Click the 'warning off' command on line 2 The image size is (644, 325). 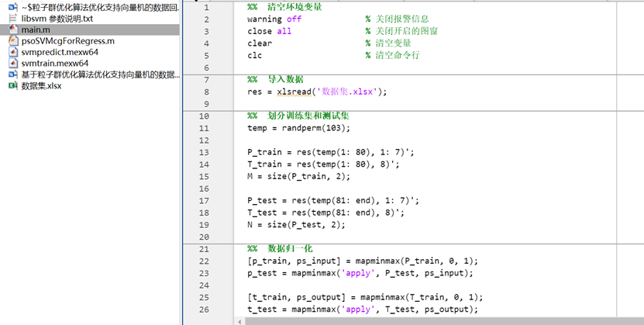[x=274, y=19]
